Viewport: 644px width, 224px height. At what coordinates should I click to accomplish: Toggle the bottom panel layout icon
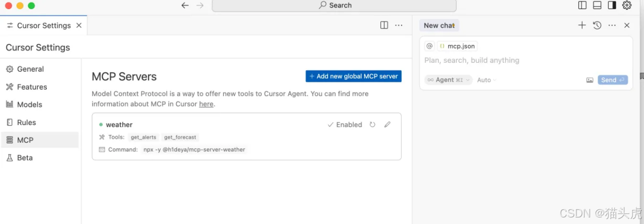click(597, 6)
